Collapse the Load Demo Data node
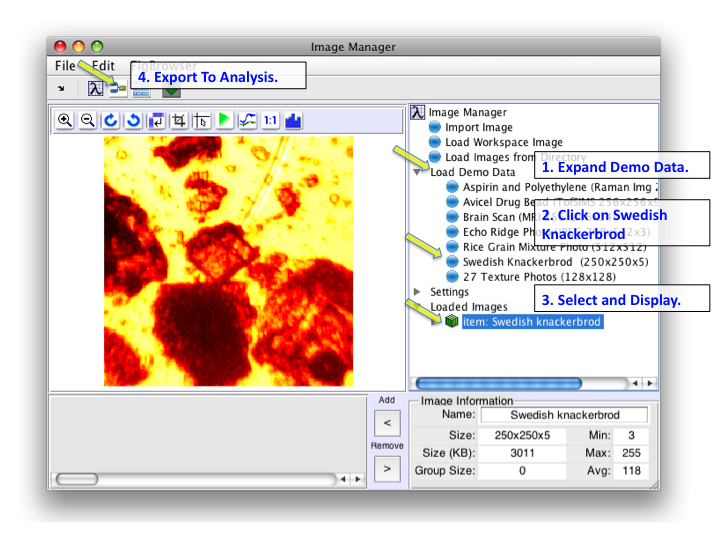 click(x=418, y=172)
